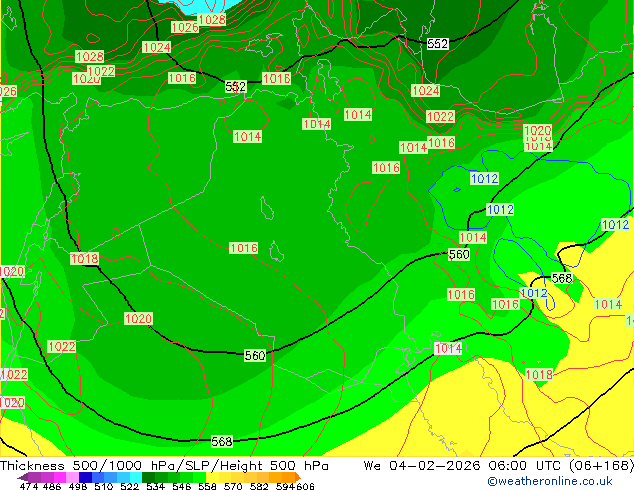Click the '560' height label beside the red 1014
Screen dimensions: 634x490
(x=459, y=255)
